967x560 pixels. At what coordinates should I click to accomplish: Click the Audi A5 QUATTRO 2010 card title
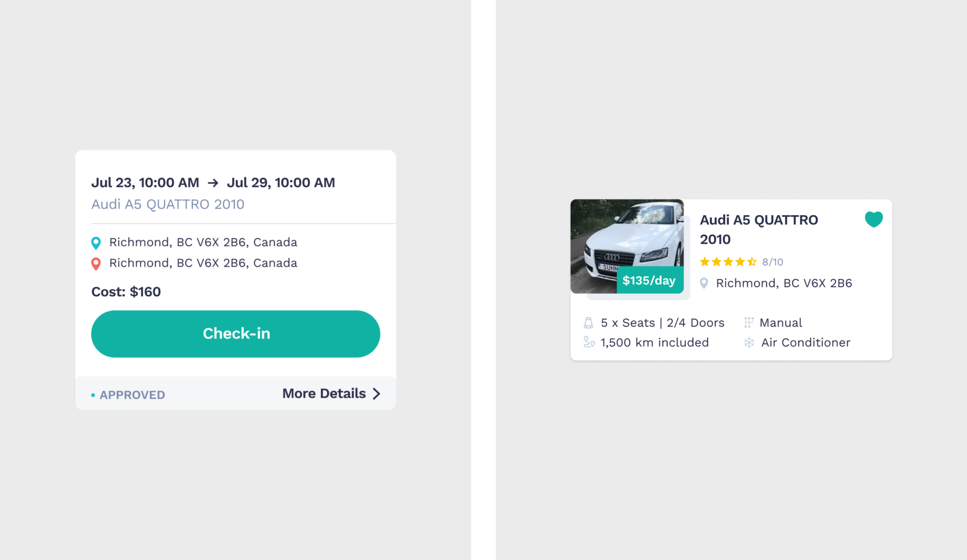point(759,230)
